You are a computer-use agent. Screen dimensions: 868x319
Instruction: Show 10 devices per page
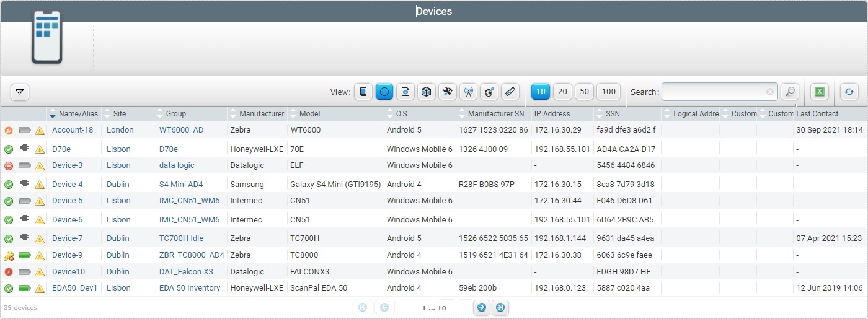point(541,92)
